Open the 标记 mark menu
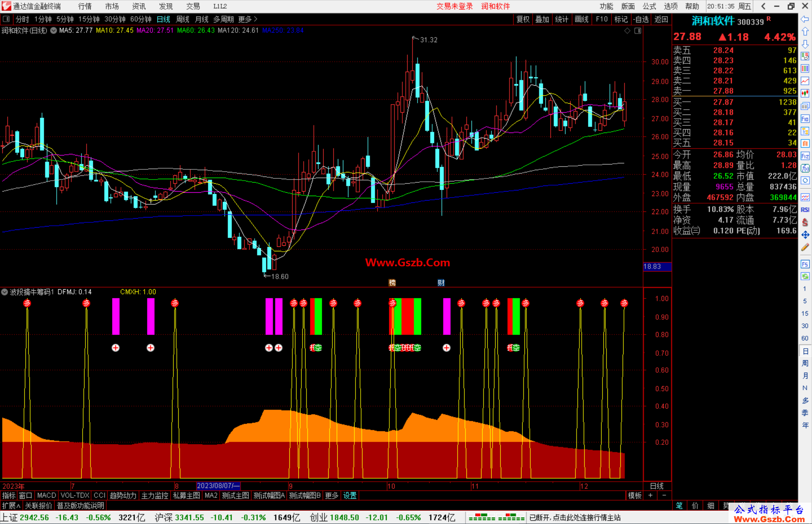This screenshot has width=812, height=524. (x=621, y=19)
